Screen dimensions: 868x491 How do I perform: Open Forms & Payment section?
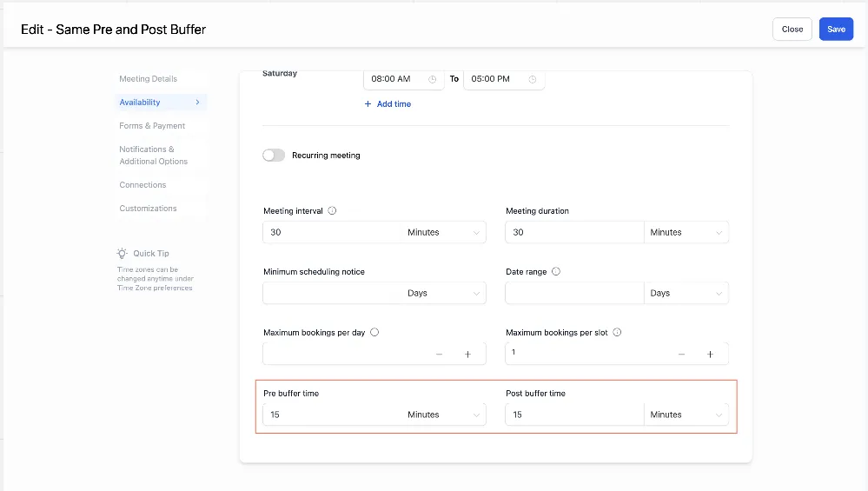[152, 126]
